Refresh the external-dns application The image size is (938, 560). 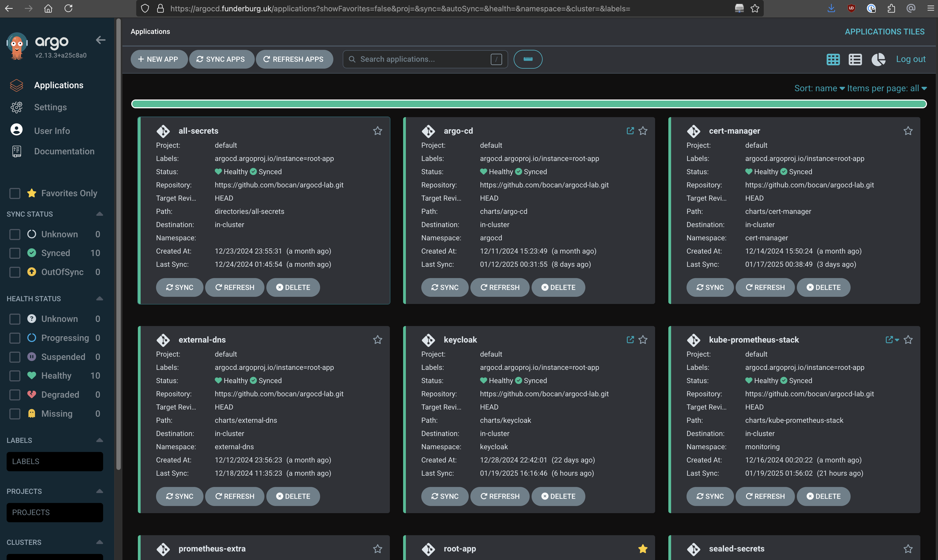[x=234, y=496]
